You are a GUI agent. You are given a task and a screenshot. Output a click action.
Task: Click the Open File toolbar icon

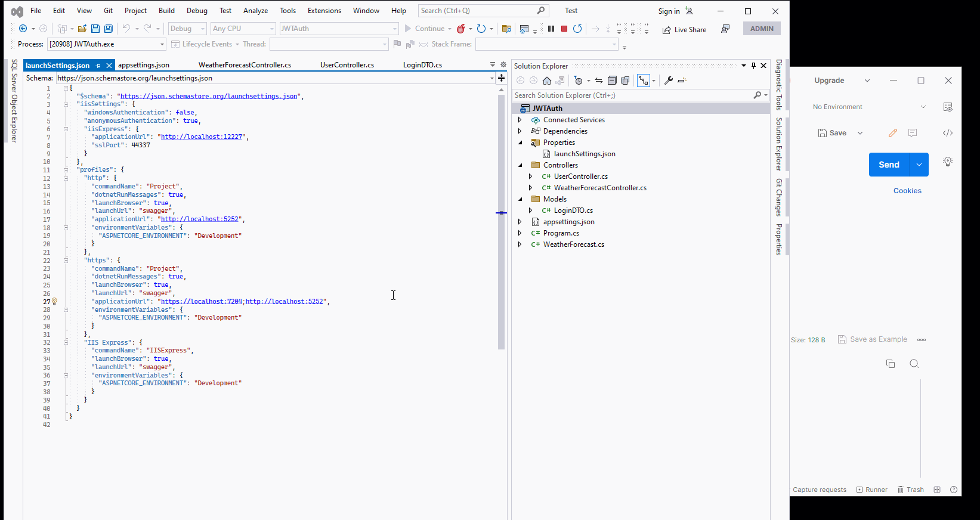(82, 29)
